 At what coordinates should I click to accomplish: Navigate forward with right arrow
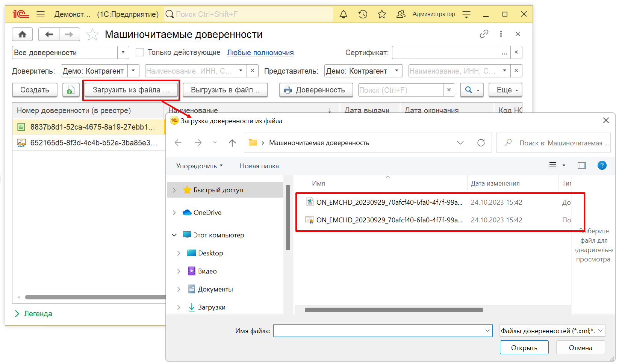point(69,35)
